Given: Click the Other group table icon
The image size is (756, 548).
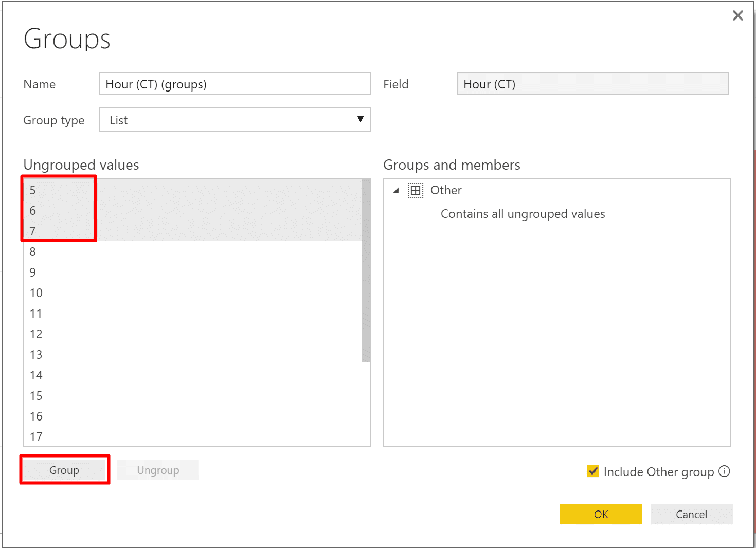Looking at the screenshot, I should pyautogui.click(x=416, y=191).
